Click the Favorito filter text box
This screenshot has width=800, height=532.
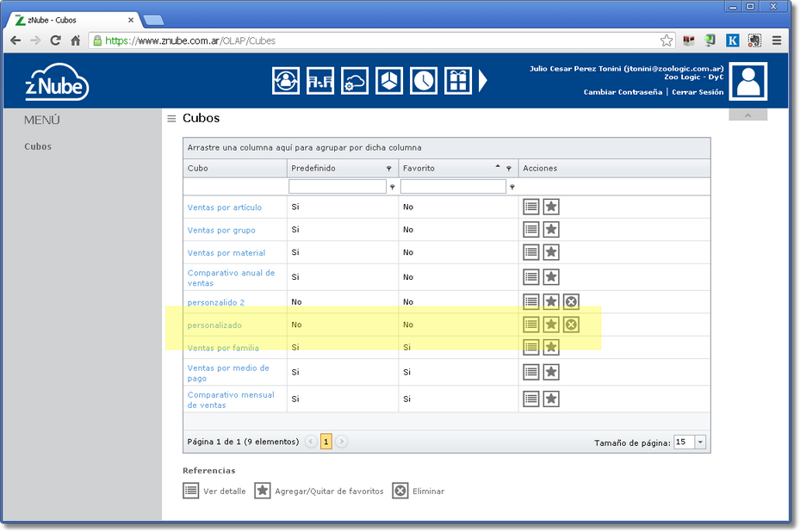coord(453,187)
